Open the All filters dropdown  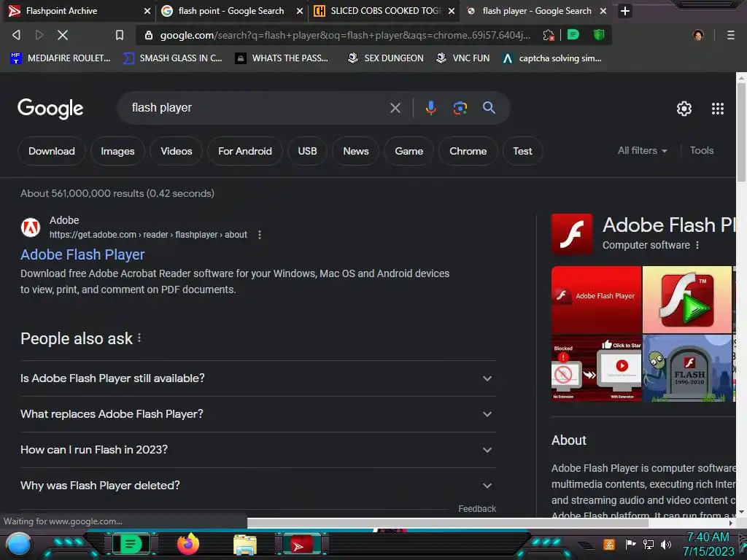[x=642, y=150]
